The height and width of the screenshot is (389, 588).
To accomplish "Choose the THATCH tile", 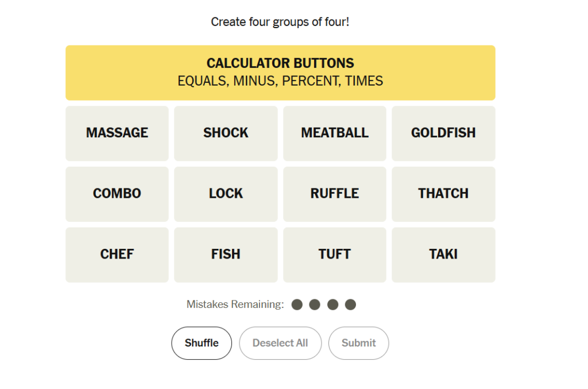I will point(443,194).
